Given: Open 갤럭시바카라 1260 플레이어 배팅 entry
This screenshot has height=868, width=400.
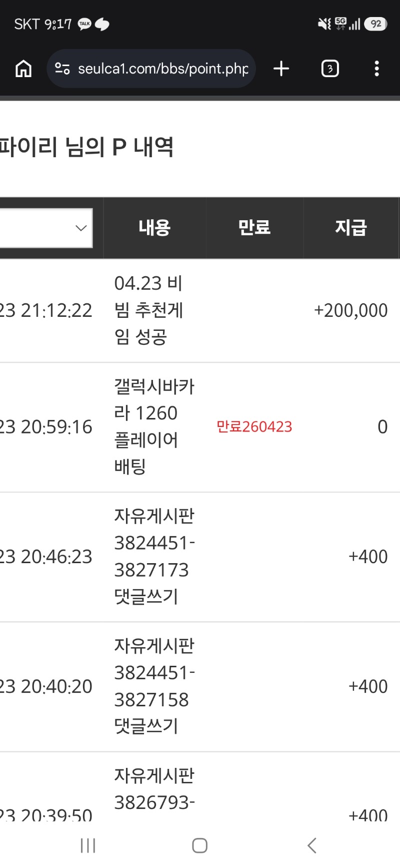Looking at the screenshot, I should (154, 426).
